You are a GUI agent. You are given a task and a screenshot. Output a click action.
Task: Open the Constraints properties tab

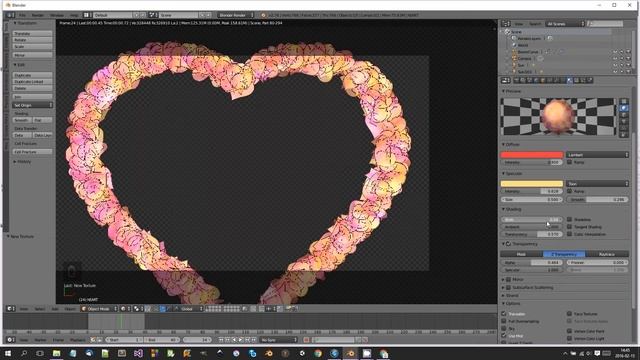(549, 80)
